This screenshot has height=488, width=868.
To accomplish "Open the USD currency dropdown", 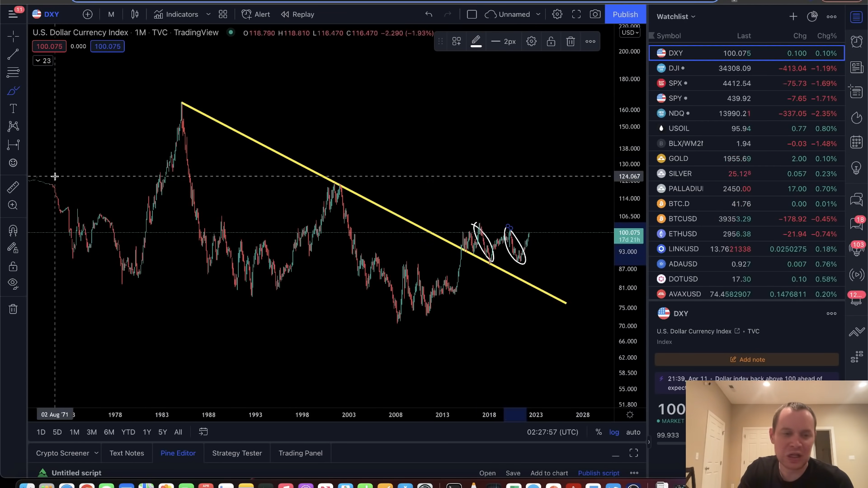I will (x=630, y=33).
